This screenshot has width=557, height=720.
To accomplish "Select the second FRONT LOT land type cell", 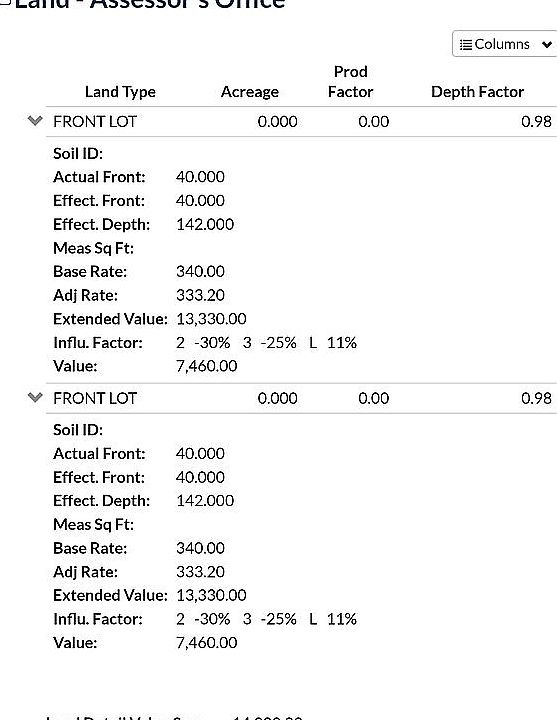I will [x=95, y=398].
